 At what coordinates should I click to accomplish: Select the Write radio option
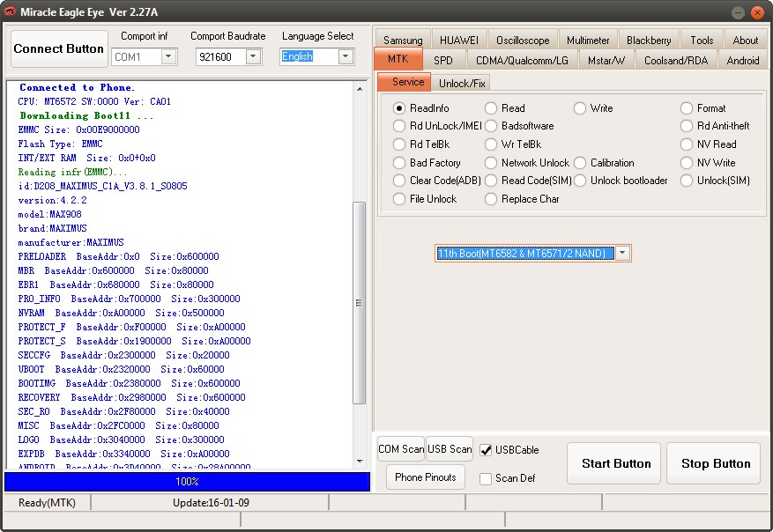point(580,107)
